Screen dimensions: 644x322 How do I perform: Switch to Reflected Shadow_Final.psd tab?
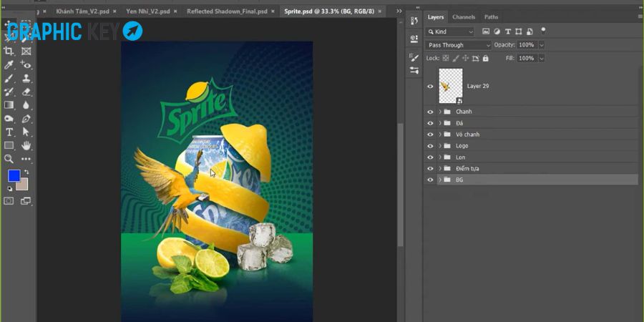[x=227, y=11]
